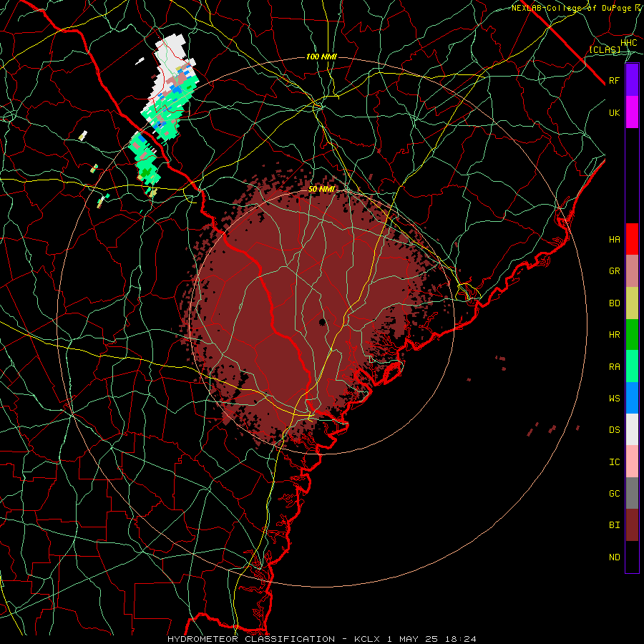644x644 pixels.
Task: Pick the dark green HR color swatch
Action: tap(632, 335)
